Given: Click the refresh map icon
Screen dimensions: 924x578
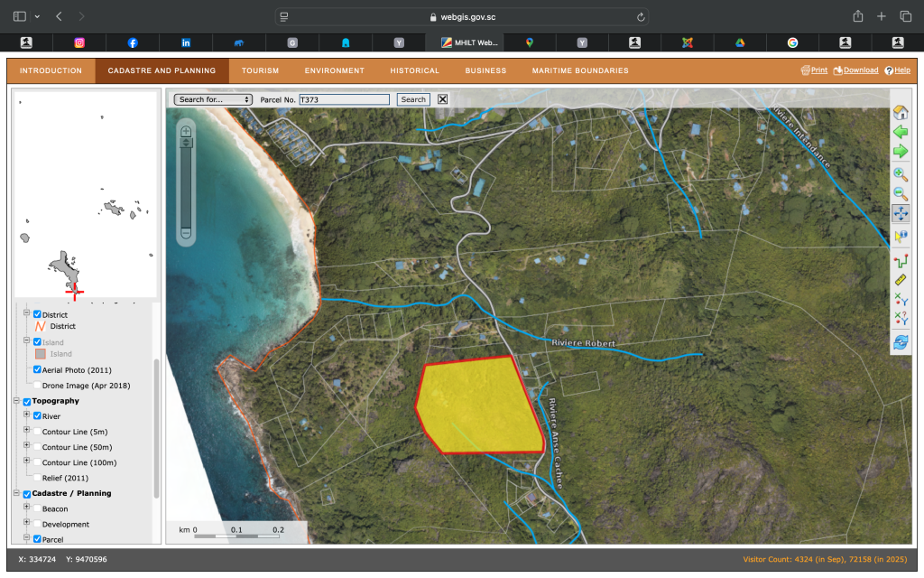Looking at the screenshot, I should [x=900, y=341].
